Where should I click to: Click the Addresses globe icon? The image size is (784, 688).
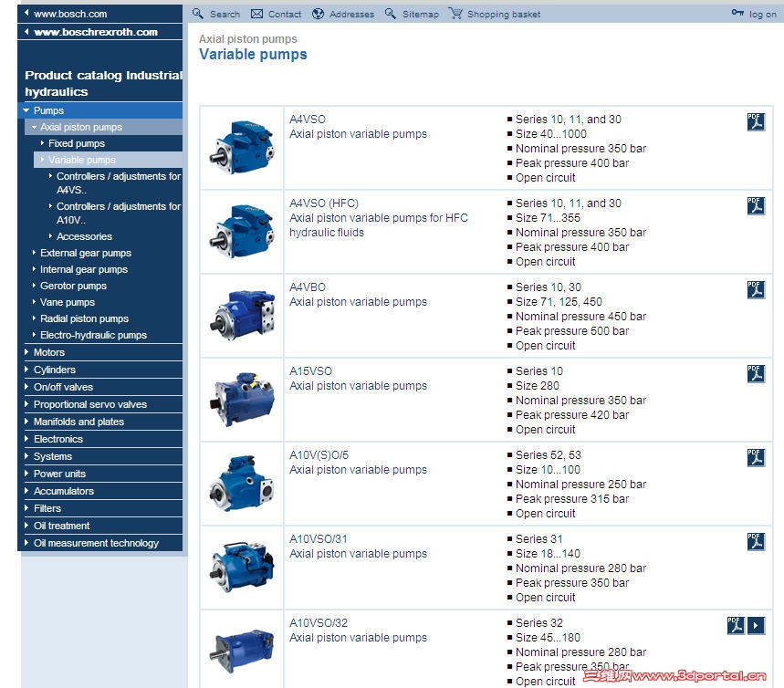(x=318, y=14)
